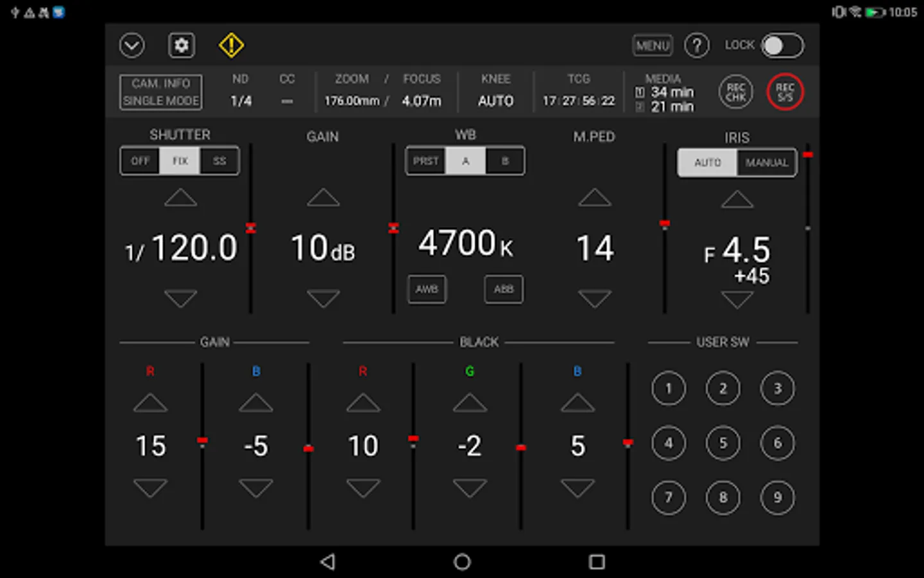Increase black B with up arrow
This screenshot has height=578, width=924.
pos(577,403)
